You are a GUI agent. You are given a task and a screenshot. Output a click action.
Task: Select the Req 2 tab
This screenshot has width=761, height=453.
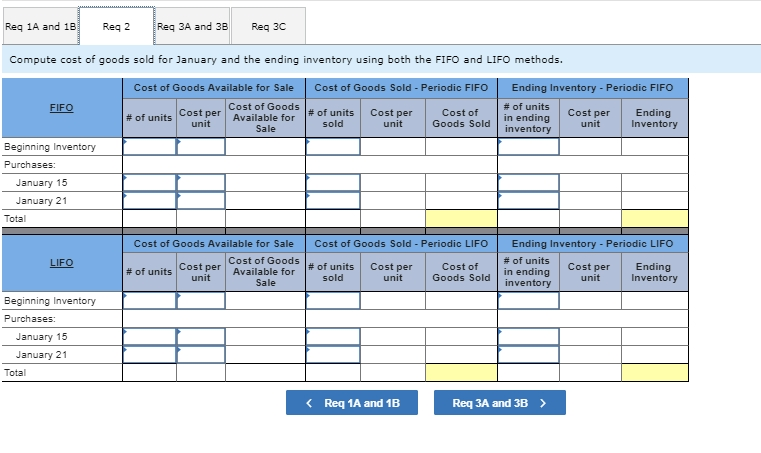pos(116,26)
